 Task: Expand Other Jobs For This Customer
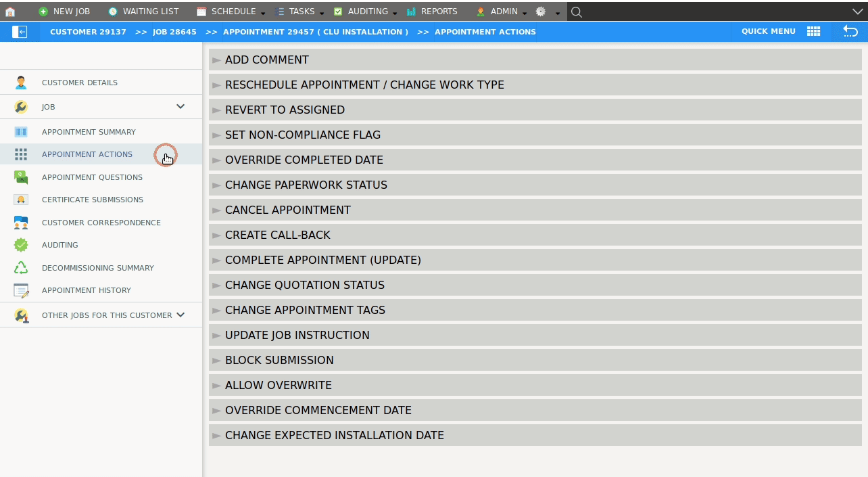pyautogui.click(x=180, y=315)
